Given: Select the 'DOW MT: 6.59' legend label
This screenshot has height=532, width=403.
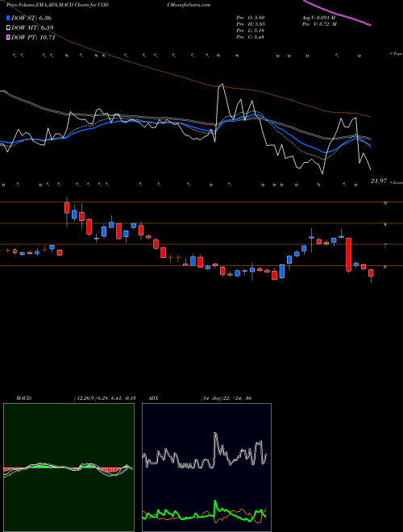Looking at the screenshot, I should tap(32, 28).
